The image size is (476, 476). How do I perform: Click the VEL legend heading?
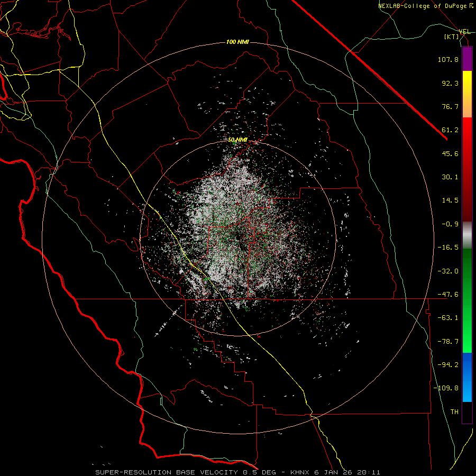pos(464,32)
